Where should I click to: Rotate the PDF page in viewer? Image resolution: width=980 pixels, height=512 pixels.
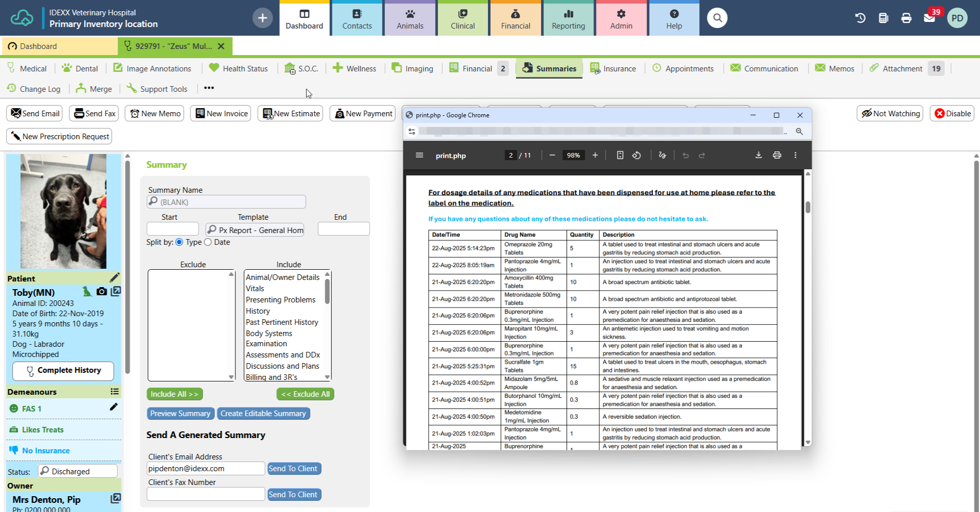point(636,156)
